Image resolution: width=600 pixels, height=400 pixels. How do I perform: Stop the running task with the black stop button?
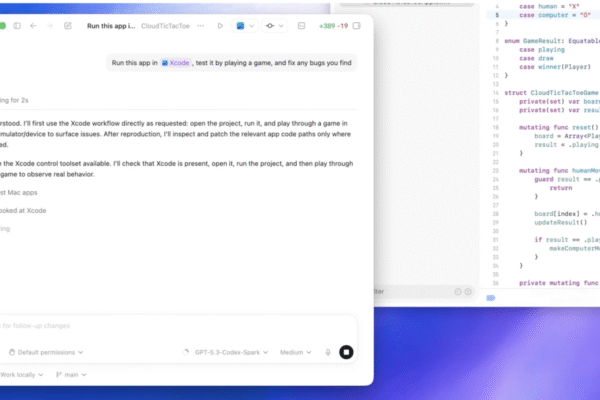pos(346,352)
